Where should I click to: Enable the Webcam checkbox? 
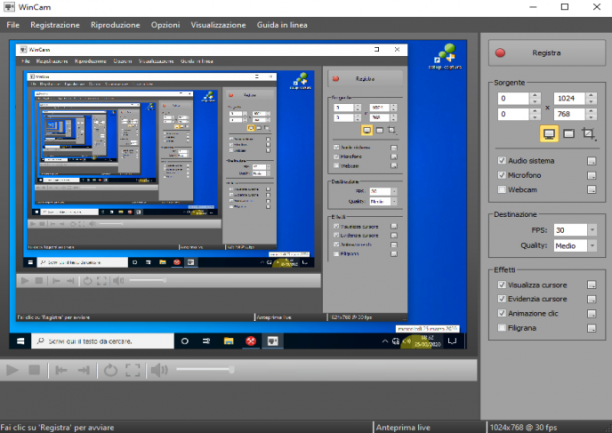[x=502, y=190]
